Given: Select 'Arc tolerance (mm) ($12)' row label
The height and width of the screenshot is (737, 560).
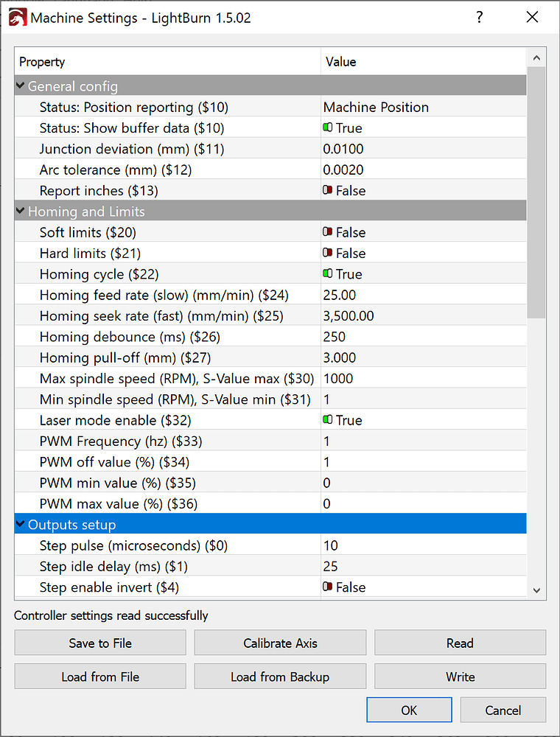Looking at the screenshot, I should pos(116,170).
